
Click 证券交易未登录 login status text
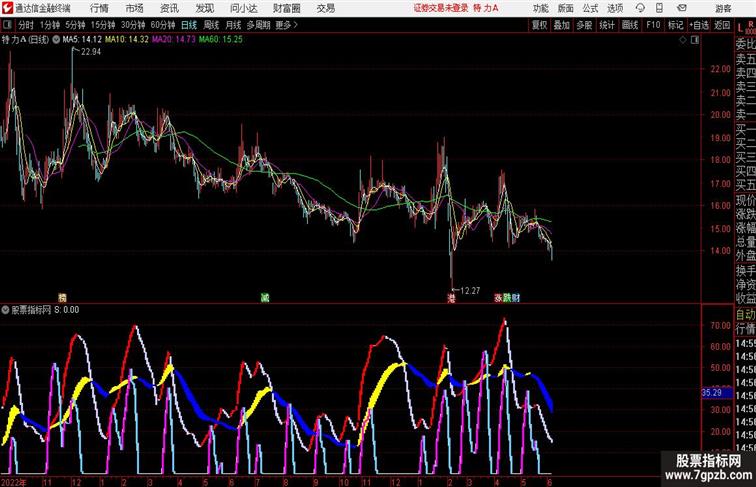pos(441,8)
